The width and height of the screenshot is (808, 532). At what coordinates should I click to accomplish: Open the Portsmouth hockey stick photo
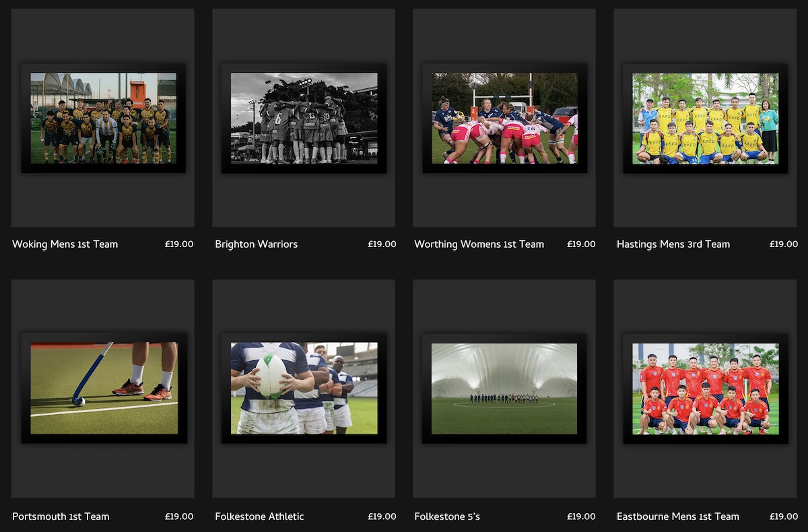(x=103, y=388)
